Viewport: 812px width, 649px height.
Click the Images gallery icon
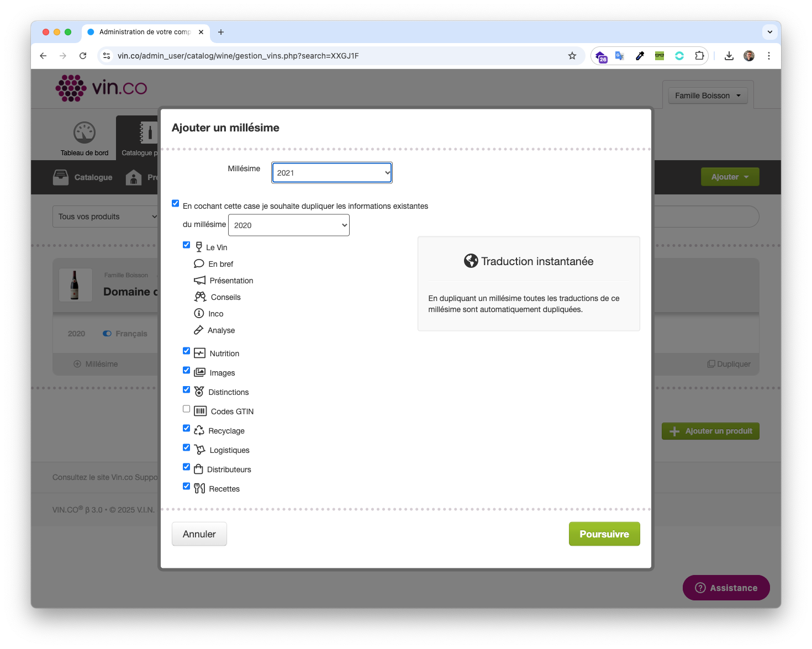pyautogui.click(x=199, y=373)
